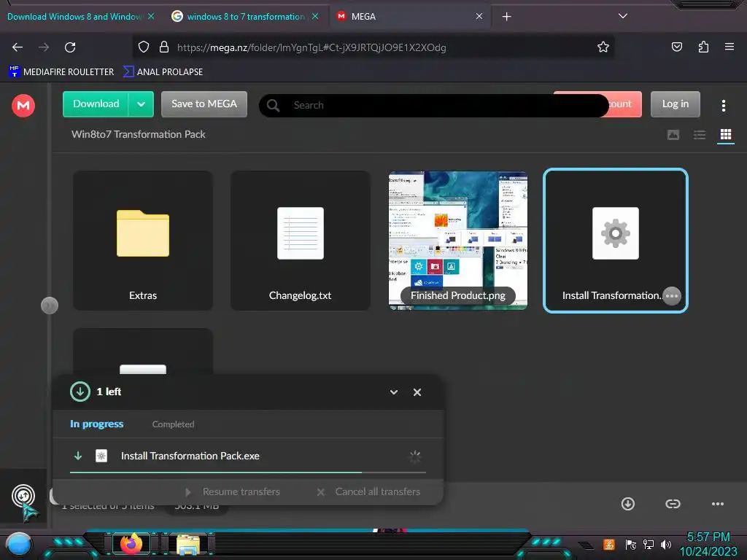Open the Extras folder
Image resolution: width=747 pixels, height=560 pixels.
(x=143, y=241)
